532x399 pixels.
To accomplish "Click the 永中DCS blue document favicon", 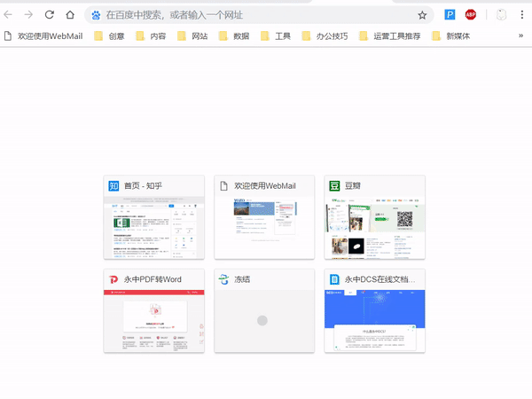I will pos(334,279).
